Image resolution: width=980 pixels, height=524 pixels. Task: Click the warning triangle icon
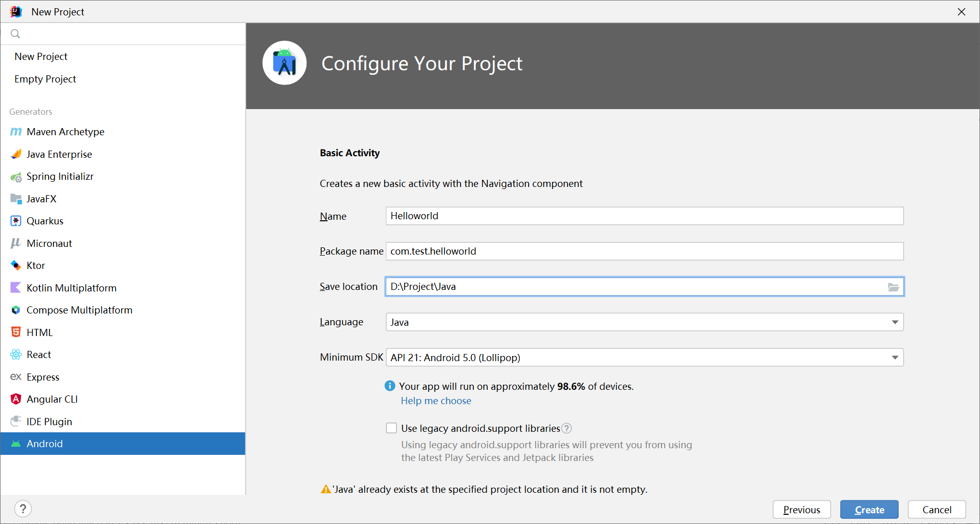click(325, 489)
